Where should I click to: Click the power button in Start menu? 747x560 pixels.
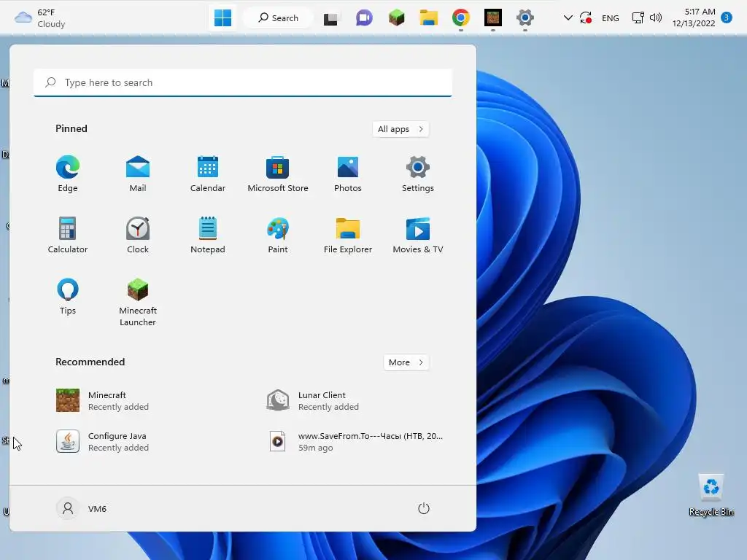click(424, 508)
